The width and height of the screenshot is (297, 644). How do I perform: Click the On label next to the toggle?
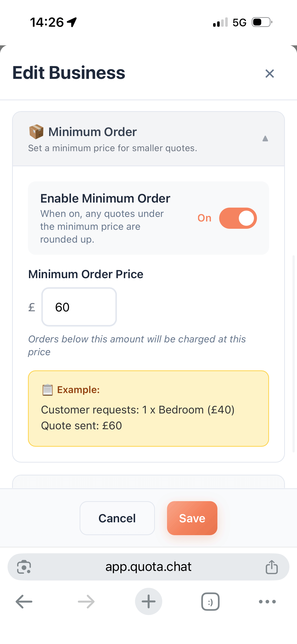[204, 218]
